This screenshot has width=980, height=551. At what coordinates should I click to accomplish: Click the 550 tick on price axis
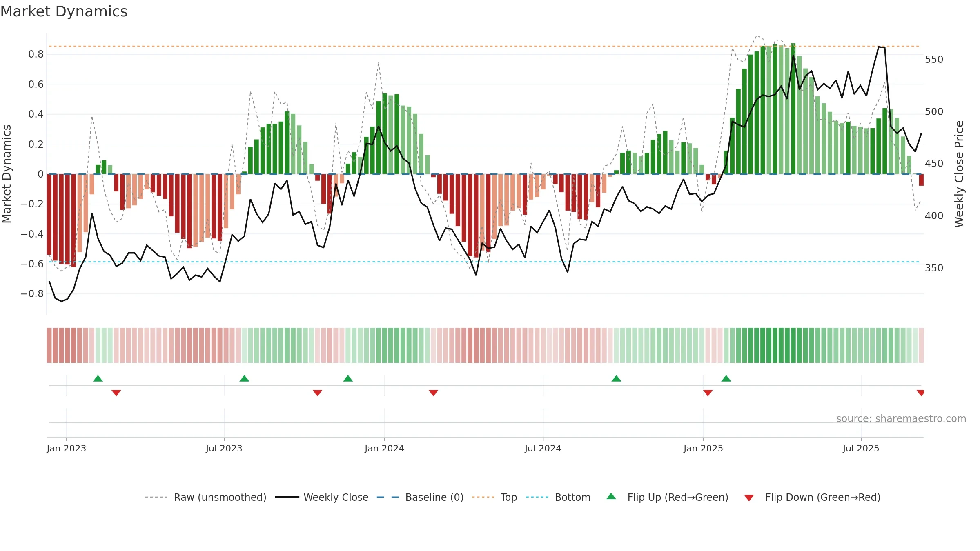[934, 60]
